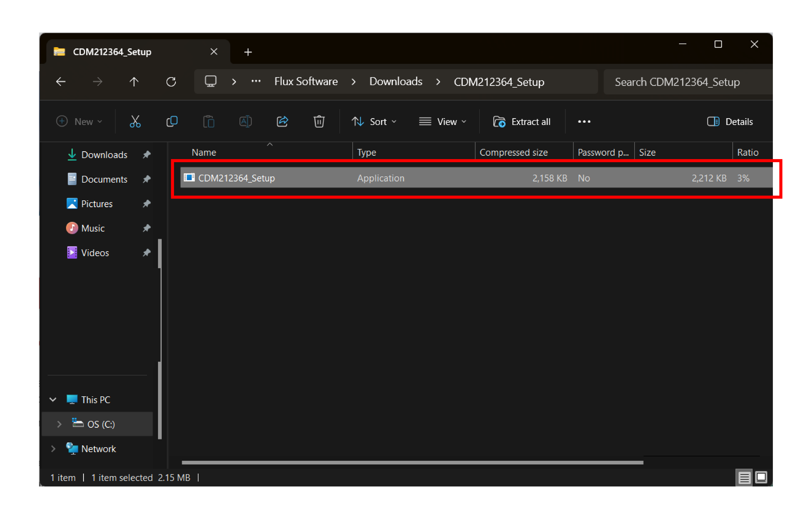Switch to large thumbnails view
The image size is (812, 519).
[x=761, y=477]
